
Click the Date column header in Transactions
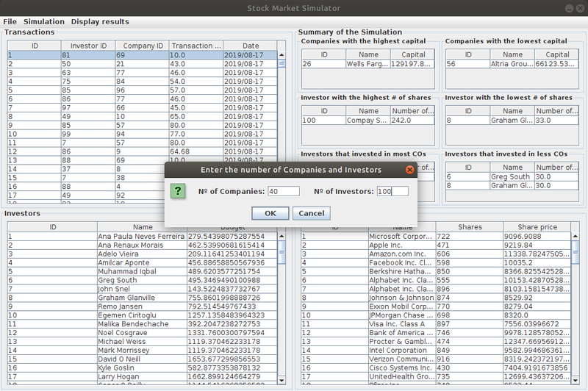pos(250,46)
